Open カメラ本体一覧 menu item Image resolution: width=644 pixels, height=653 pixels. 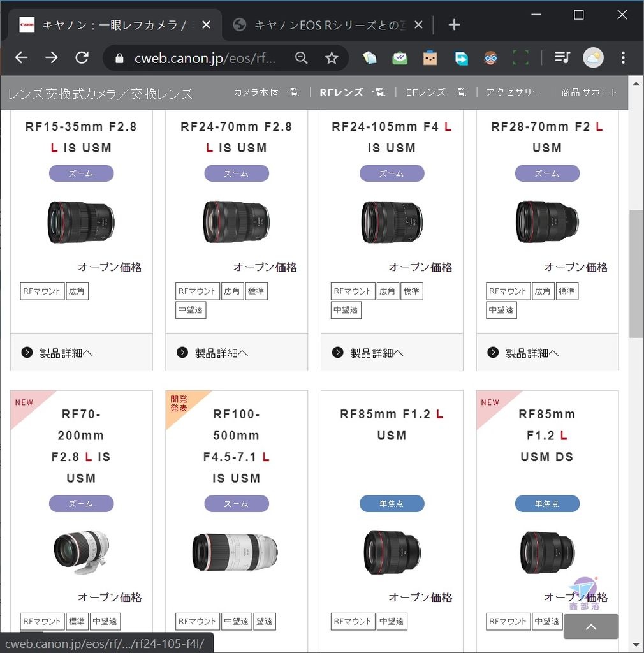coord(266,92)
